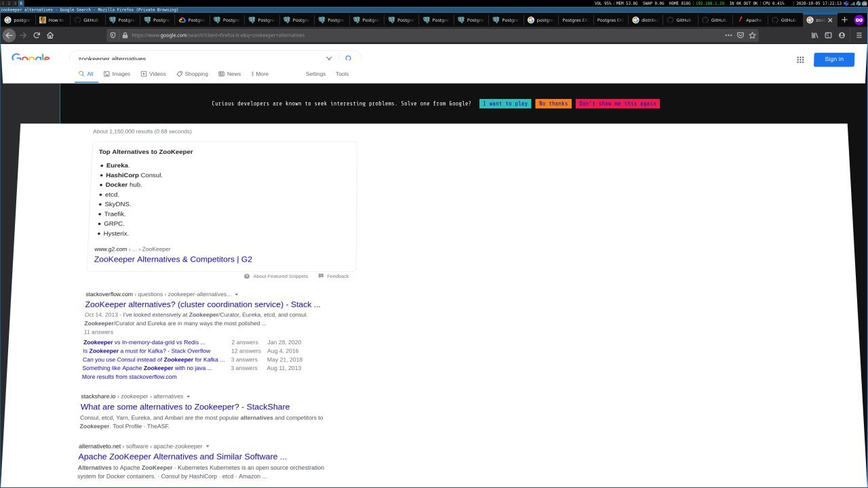Open 'Something like Apache Zookeeper' link
The width and height of the screenshot is (868, 488).
coord(147,368)
